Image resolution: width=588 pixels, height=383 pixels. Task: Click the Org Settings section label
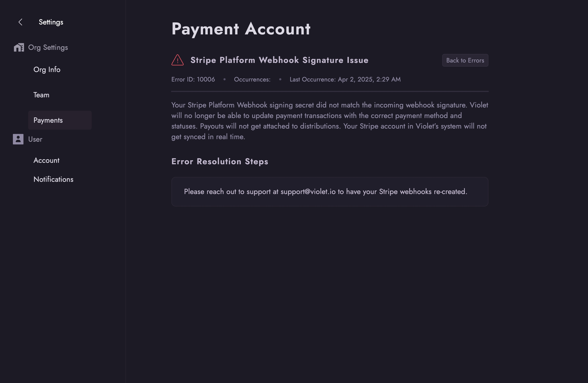click(x=48, y=47)
